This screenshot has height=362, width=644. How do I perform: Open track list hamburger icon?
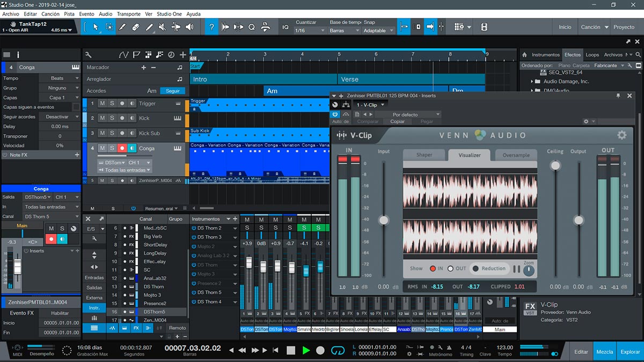(6, 55)
